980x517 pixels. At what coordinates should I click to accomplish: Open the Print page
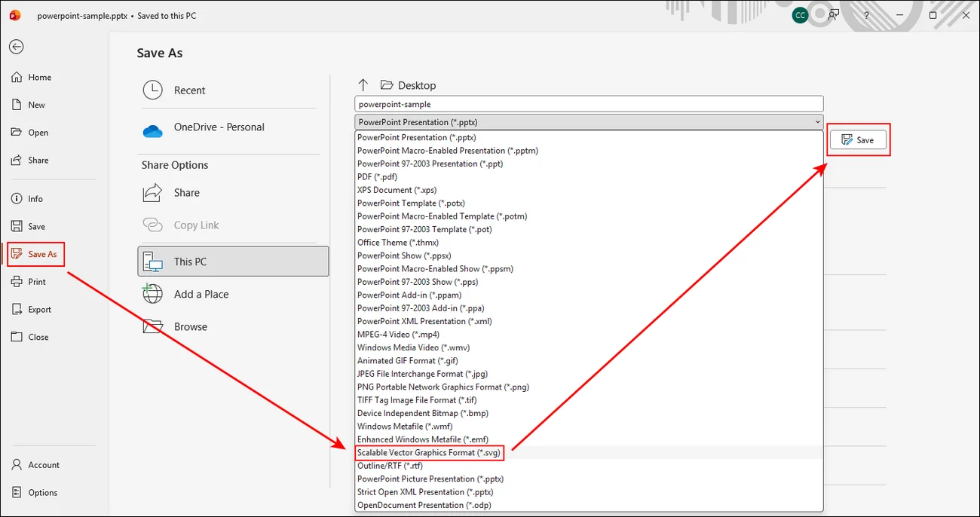tap(29, 282)
